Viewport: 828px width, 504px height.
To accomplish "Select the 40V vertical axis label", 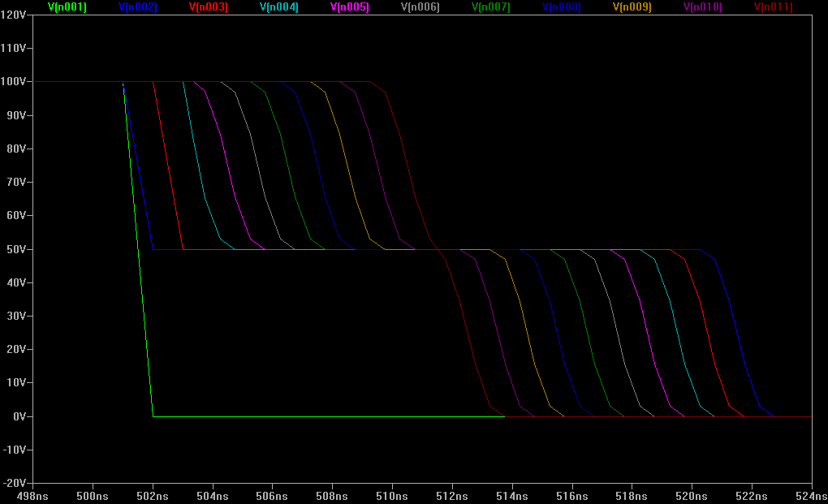I will click(x=16, y=282).
